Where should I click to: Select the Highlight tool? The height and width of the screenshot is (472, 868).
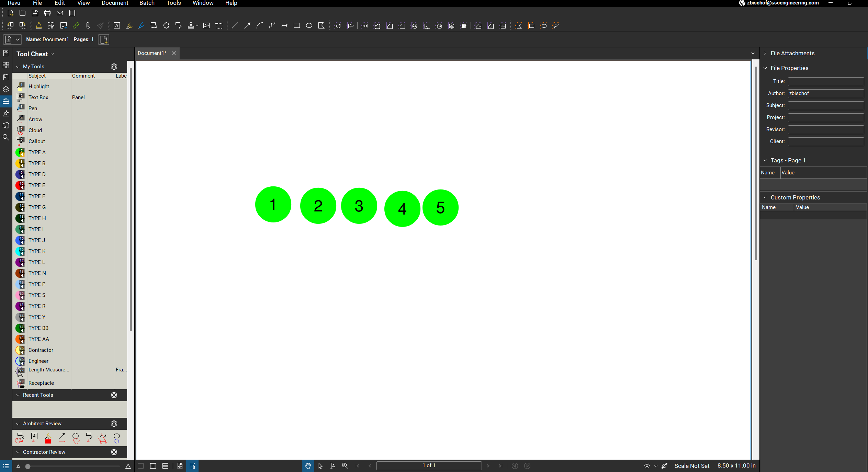pos(38,86)
